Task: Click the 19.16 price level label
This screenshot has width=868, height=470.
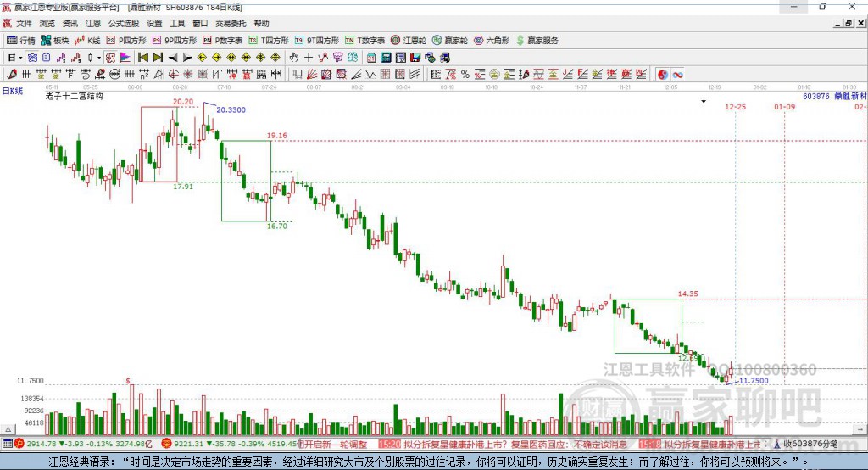Action: click(277, 135)
